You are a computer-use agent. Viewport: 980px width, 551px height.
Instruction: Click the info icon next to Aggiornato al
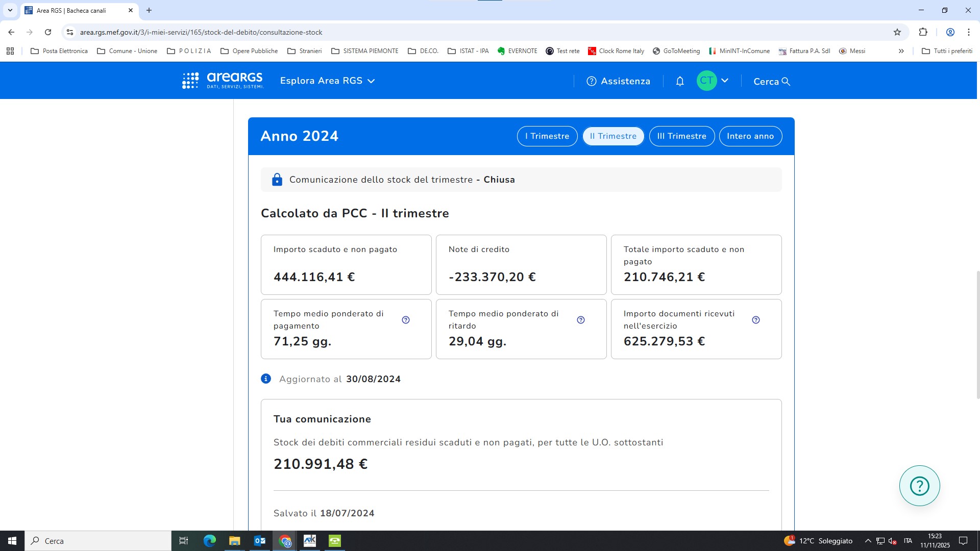coord(266,379)
